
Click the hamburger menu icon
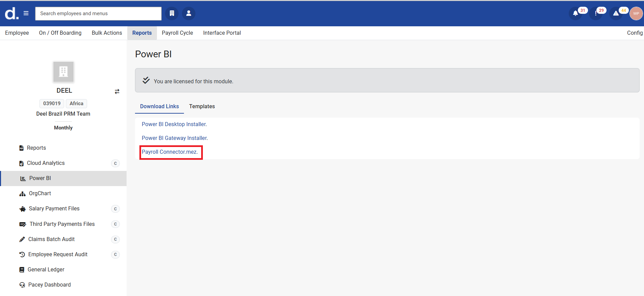point(26,13)
